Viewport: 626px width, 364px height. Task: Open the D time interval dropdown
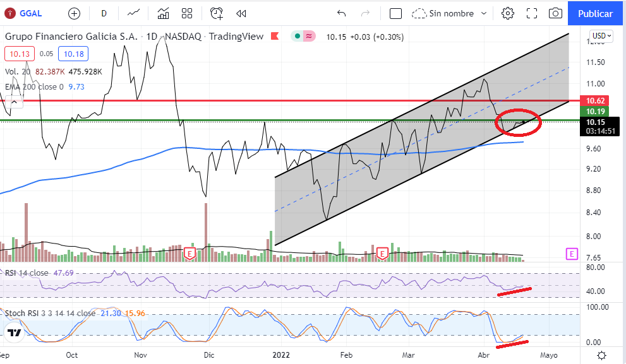pyautogui.click(x=104, y=13)
